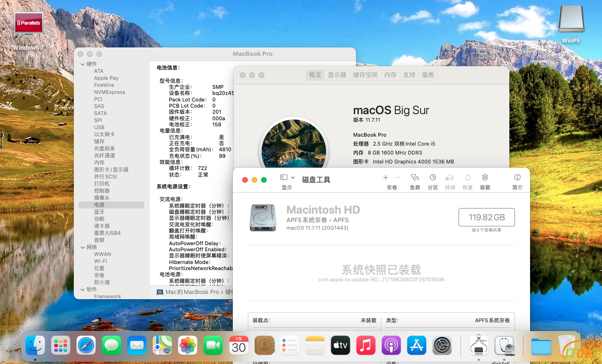Click the First Aid (急救) stethoscope icon

[415, 178]
